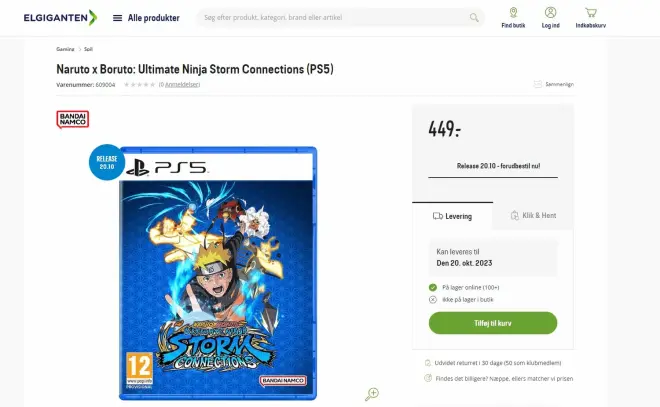
Task: Click the product rating stars
Action: pyautogui.click(x=137, y=85)
